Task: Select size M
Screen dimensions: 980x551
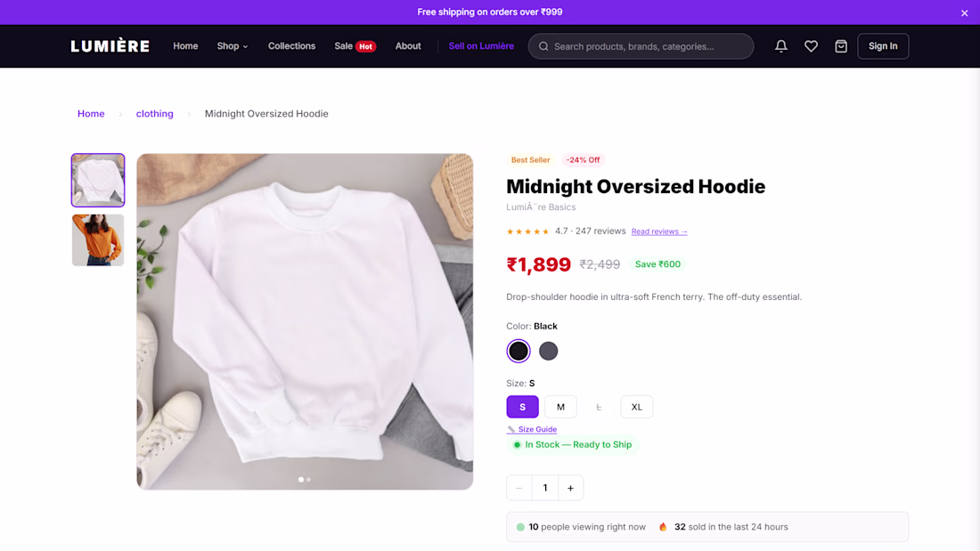Action: click(x=560, y=407)
